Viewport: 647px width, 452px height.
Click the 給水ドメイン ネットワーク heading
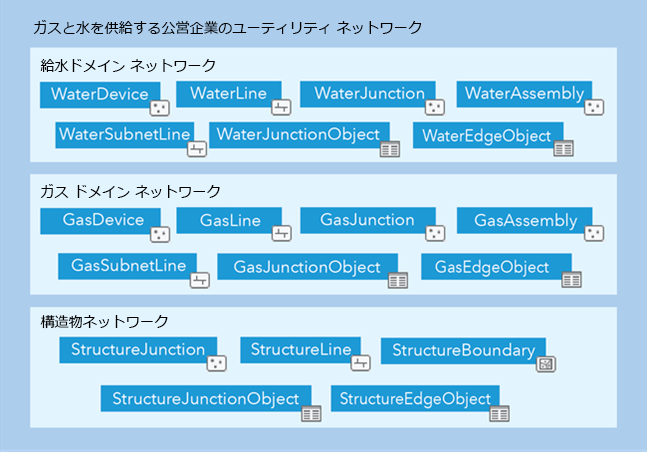(x=128, y=66)
